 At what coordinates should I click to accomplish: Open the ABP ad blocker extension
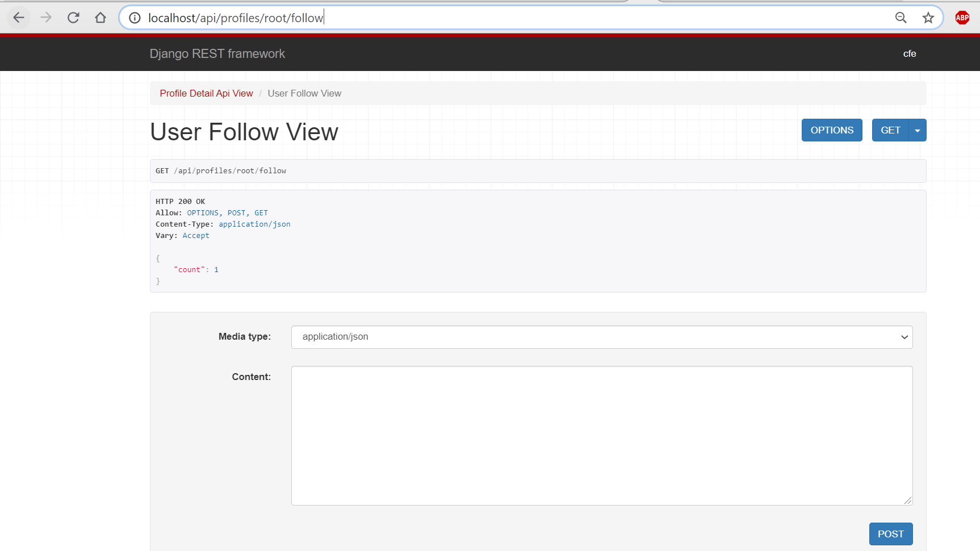coord(962,18)
